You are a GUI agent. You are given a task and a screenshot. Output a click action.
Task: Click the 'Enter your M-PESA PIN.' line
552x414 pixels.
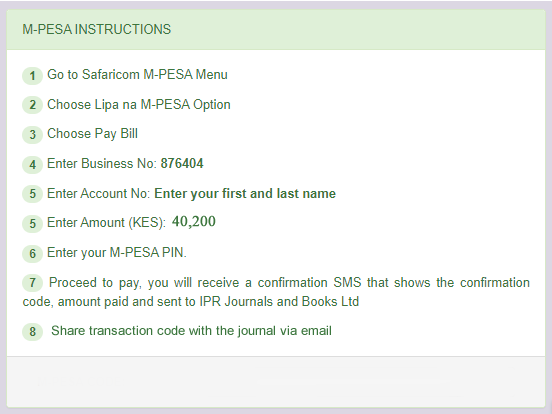tap(117, 253)
